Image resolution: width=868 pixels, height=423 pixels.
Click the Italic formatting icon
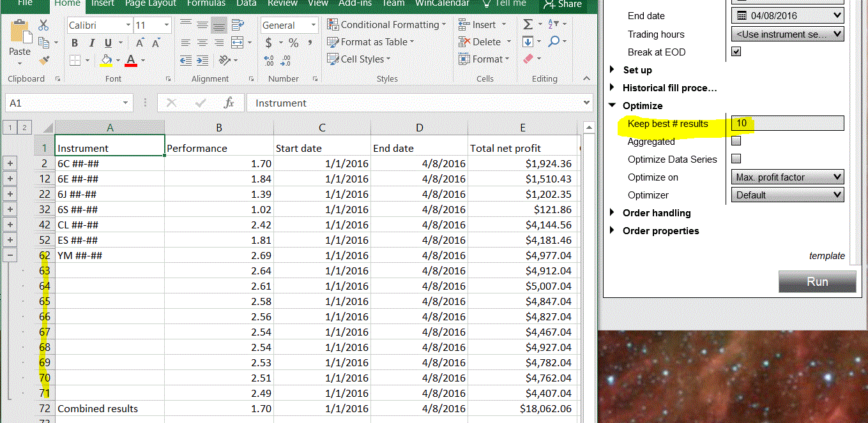coord(91,43)
